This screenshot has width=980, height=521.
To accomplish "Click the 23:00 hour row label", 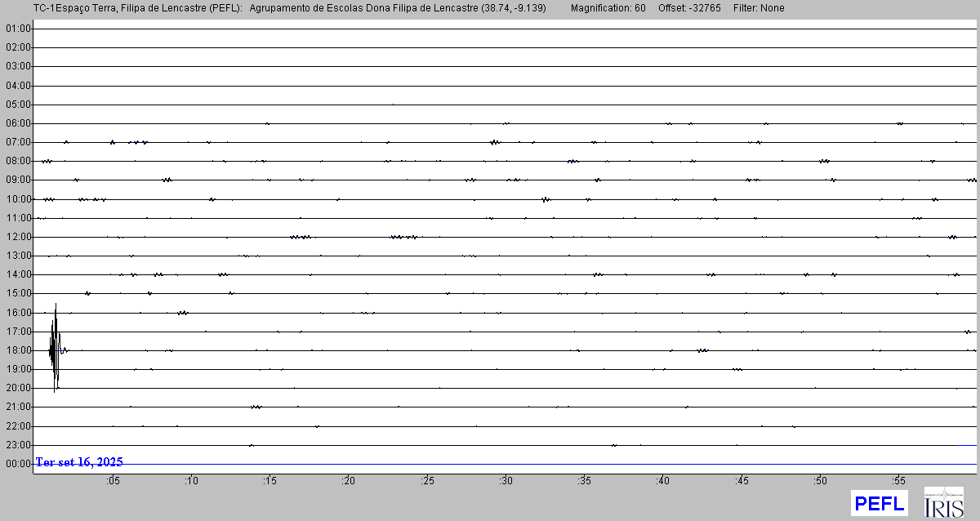I will [17, 445].
